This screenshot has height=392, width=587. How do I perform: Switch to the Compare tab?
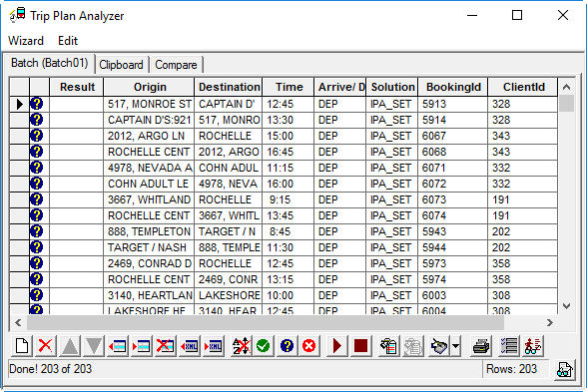[176, 65]
